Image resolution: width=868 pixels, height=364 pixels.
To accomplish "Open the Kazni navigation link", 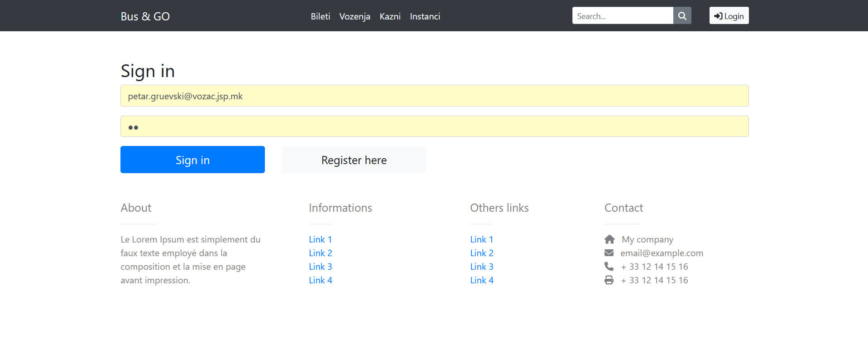I will click(390, 16).
